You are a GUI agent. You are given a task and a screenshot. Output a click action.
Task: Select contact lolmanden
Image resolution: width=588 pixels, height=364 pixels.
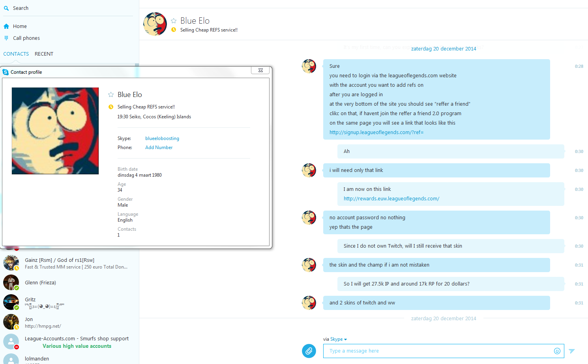(x=69, y=358)
